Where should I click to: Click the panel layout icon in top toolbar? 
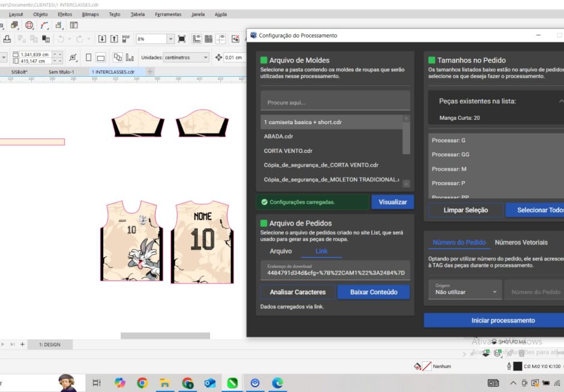[x=74, y=25]
